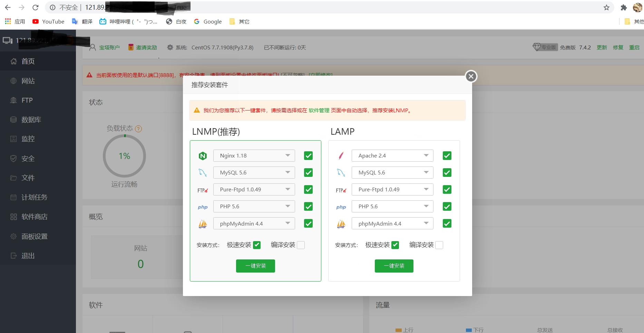Open the LNMP phpMyAdmin 4.4 dropdown
This screenshot has width=644, height=333.
[254, 223]
